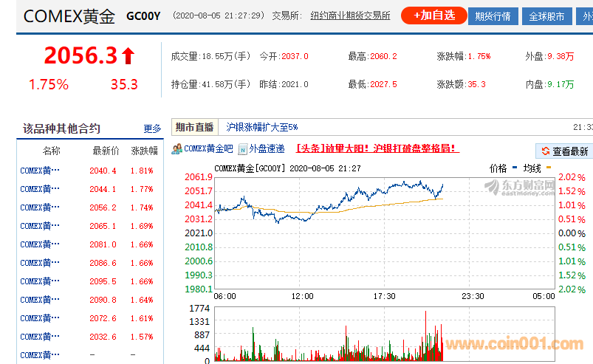
Task: Click the red up arrow beside 2056.3
Action: tap(128, 55)
